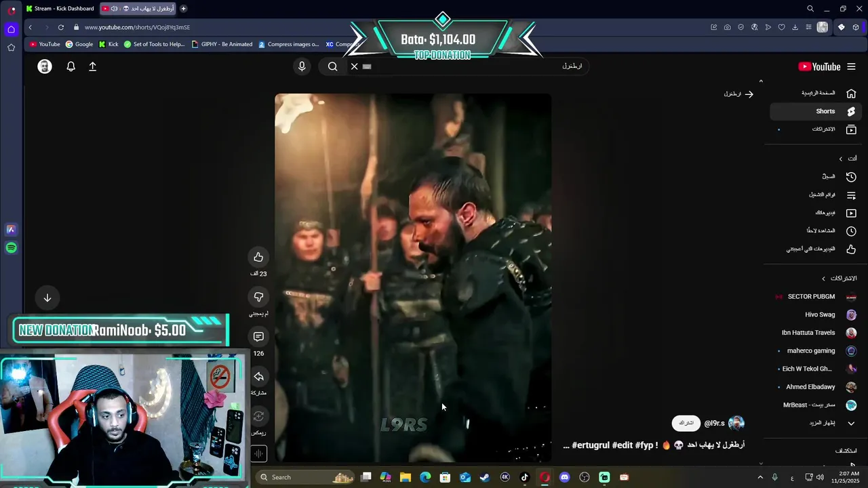Open the browser translate page icon
Viewport: 868px width, 488px height.
[x=754, y=27]
